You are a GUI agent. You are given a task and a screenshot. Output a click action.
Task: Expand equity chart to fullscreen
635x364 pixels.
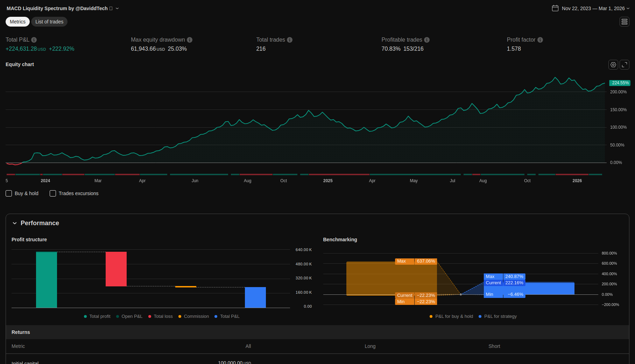click(625, 65)
